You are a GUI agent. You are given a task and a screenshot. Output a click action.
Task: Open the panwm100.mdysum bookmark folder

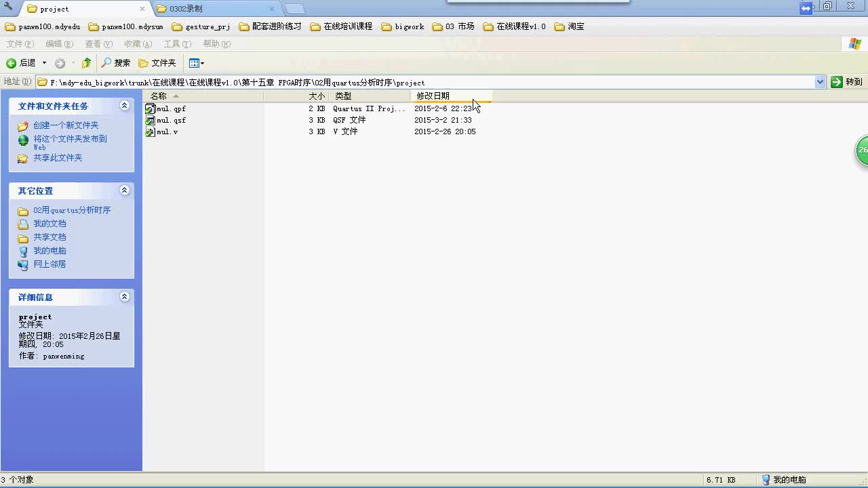coord(126,26)
